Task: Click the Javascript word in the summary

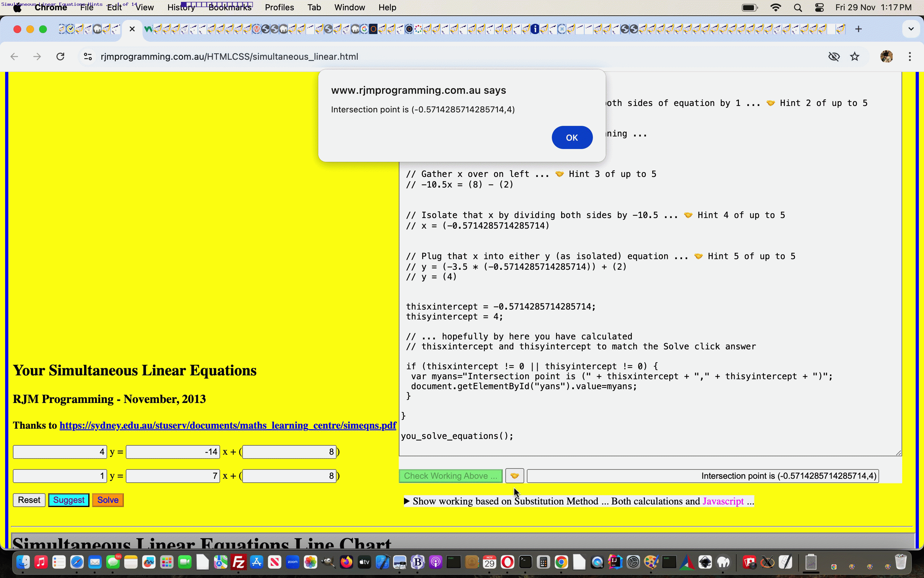Action: tap(723, 501)
